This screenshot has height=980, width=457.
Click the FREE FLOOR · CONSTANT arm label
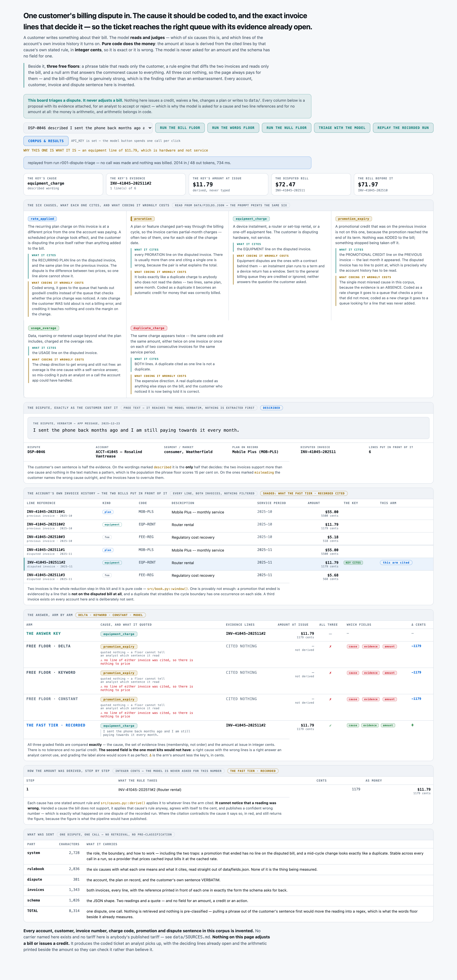coord(52,699)
